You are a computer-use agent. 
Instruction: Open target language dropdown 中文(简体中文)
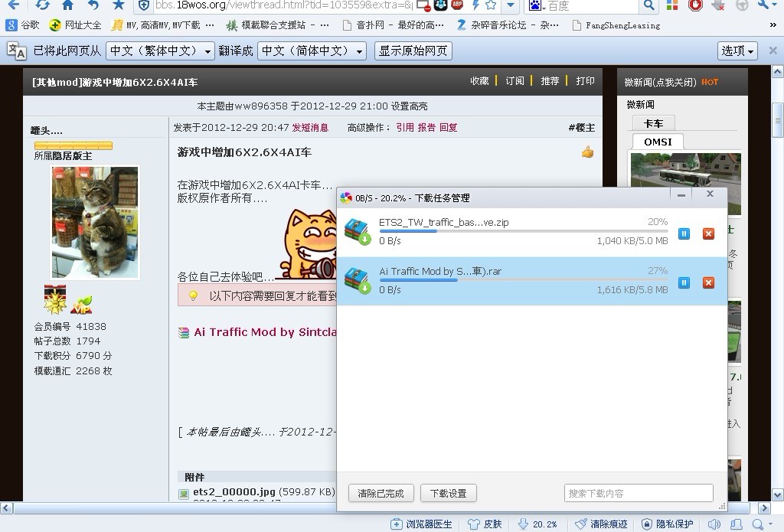(312, 51)
